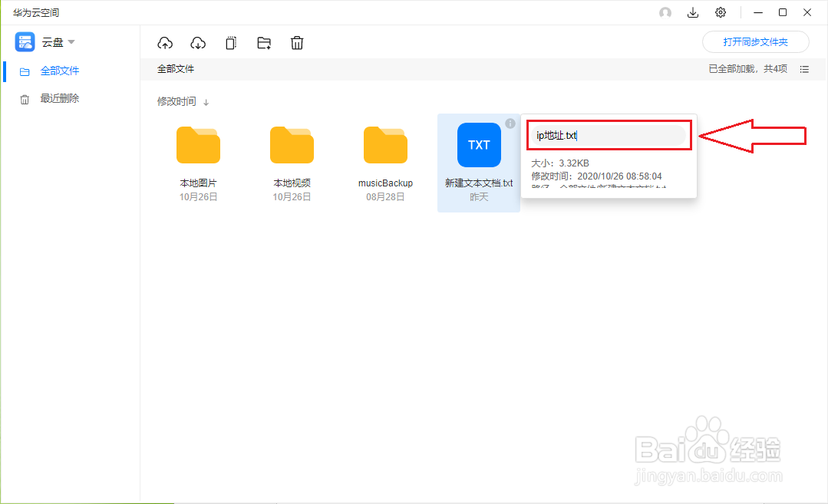The width and height of the screenshot is (828, 504).
Task: Click inside the ip地址.txt rename field
Action: [x=609, y=135]
